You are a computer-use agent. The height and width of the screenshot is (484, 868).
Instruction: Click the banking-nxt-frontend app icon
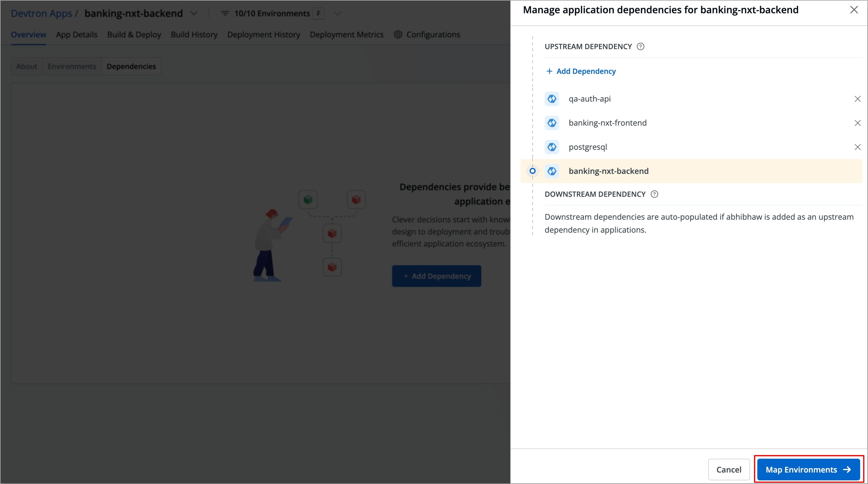coord(552,123)
